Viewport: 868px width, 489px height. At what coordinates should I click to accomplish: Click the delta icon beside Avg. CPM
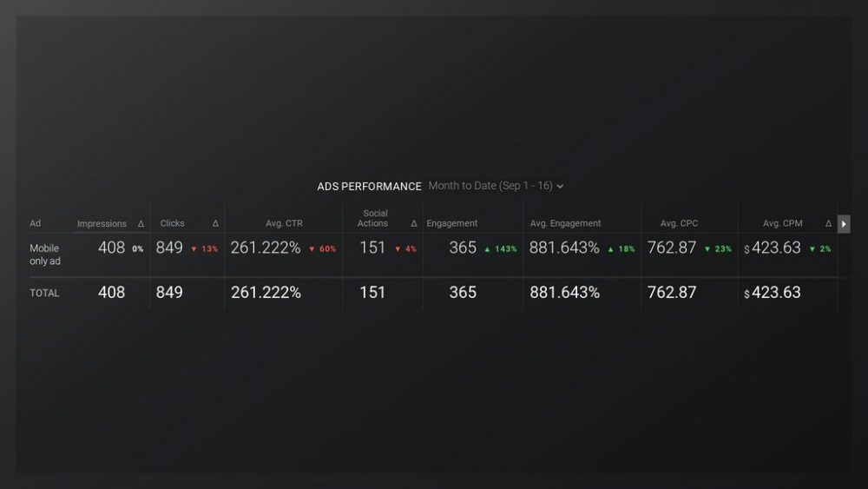828,224
